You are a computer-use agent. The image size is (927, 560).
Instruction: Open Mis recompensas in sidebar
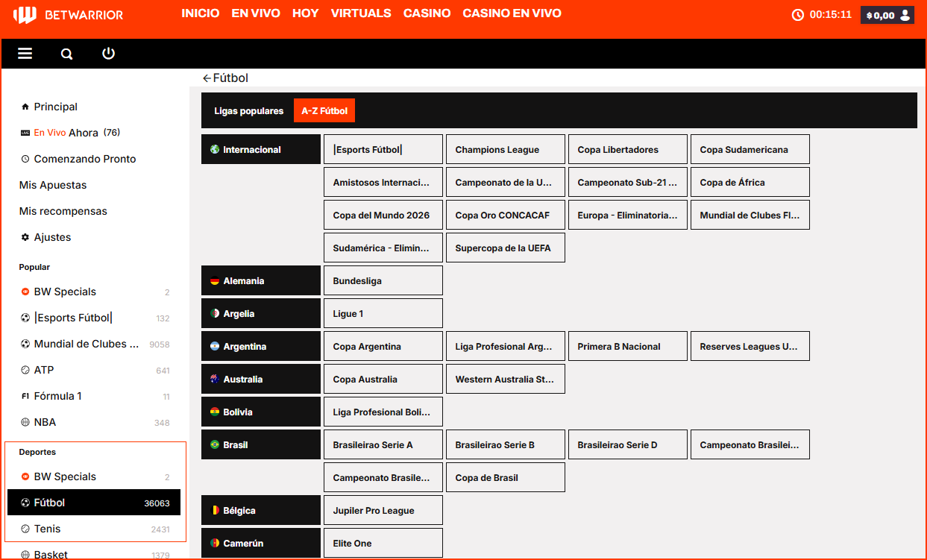click(63, 211)
